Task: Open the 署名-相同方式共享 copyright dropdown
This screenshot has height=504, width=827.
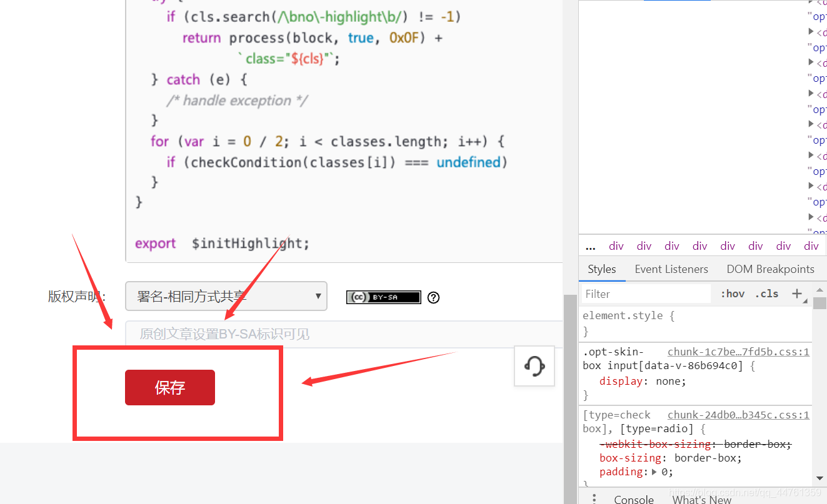Action: 226,296
